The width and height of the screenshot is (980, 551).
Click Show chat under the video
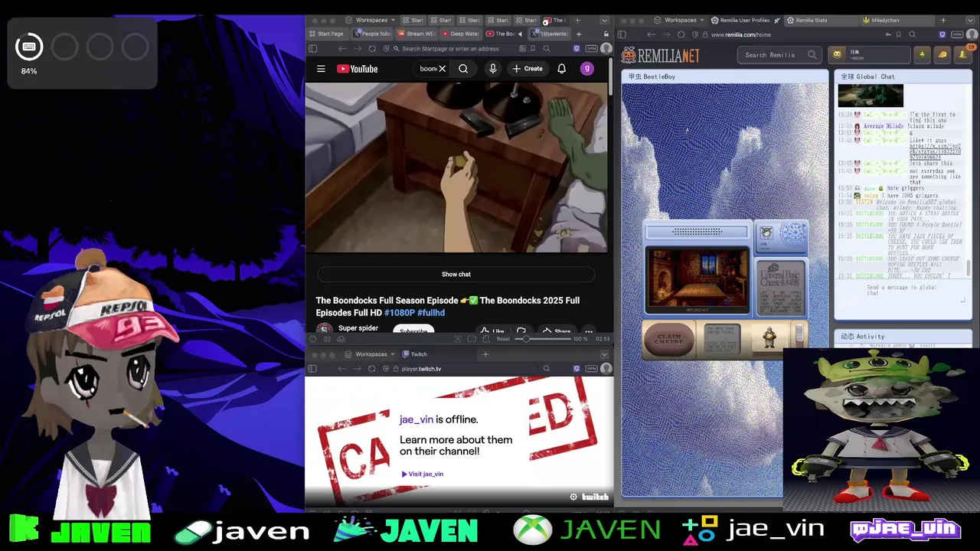tap(456, 274)
